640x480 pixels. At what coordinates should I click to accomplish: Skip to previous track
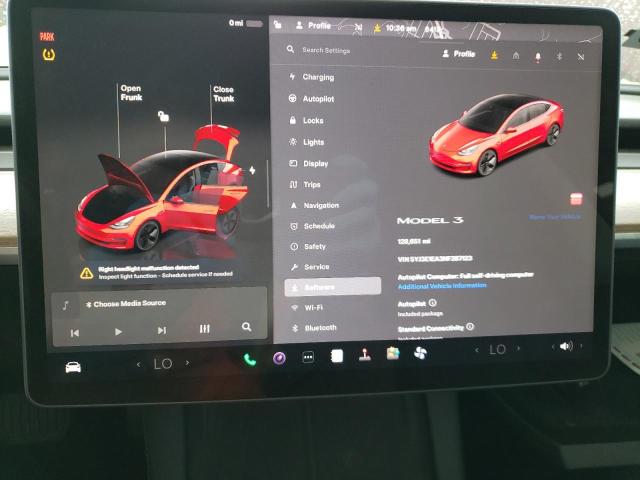point(75,333)
